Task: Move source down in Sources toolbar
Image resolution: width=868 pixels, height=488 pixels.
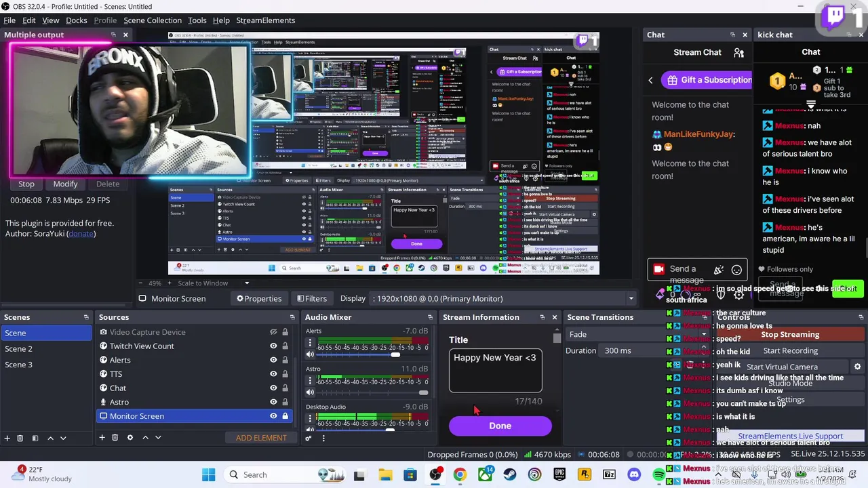Action: click(x=158, y=438)
